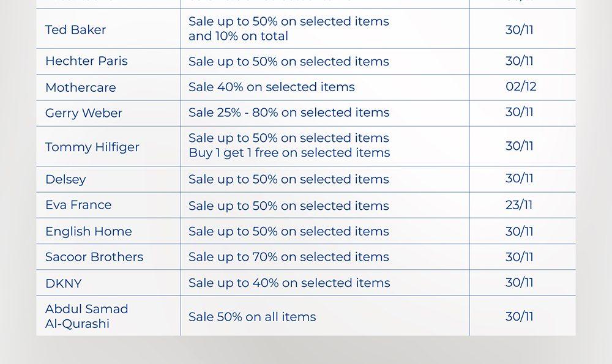Click the Ted Baker 10% on total offer
The width and height of the screenshot is (612, 364).
(238, 36)
